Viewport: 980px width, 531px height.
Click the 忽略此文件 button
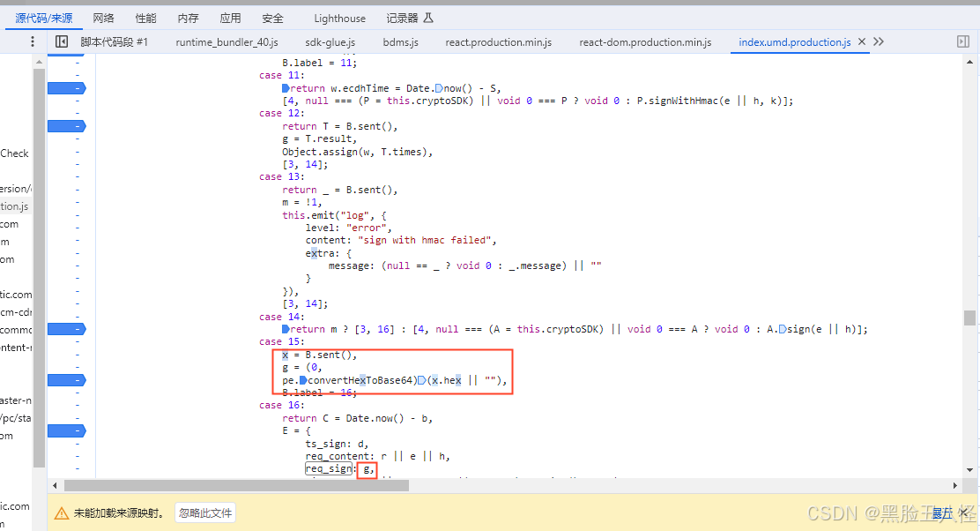click(x=204, y=512)
